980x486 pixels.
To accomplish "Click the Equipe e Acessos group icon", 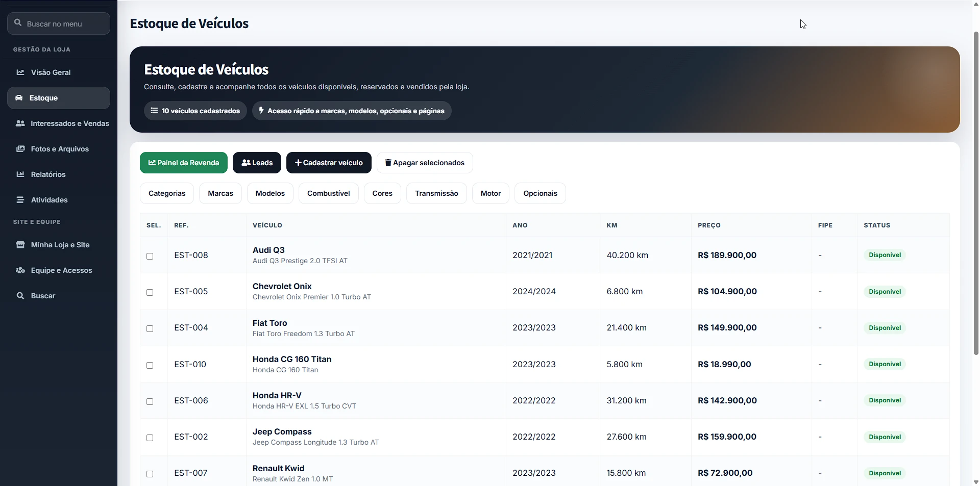I will pos(20,270).
